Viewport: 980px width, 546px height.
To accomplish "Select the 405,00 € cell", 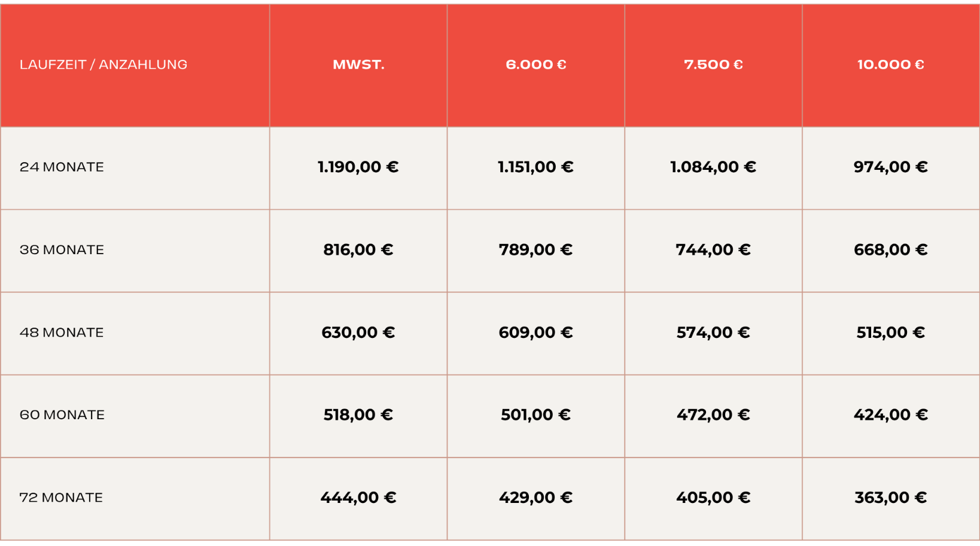I will tap(713, 498).
